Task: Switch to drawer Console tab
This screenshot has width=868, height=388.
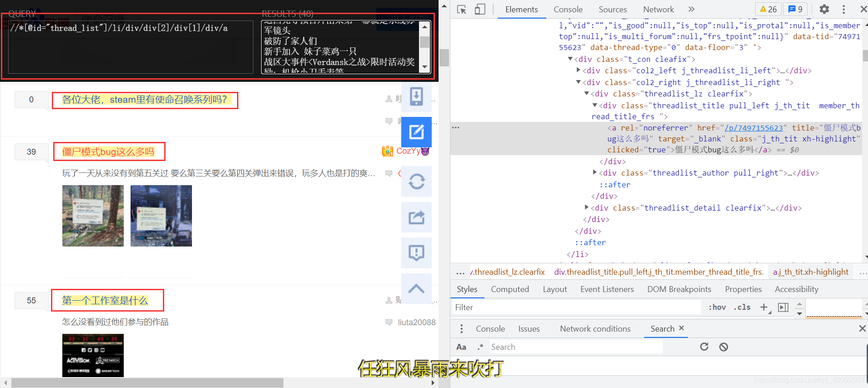Action: click(490, 329)
